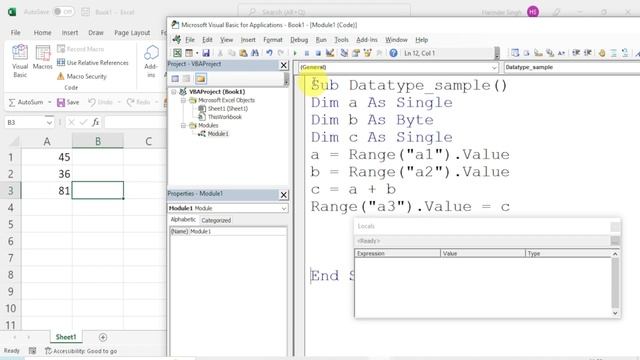The image size is (640, 360).
Task: Open the VBA Debug menu
Action: coord(299,40)
